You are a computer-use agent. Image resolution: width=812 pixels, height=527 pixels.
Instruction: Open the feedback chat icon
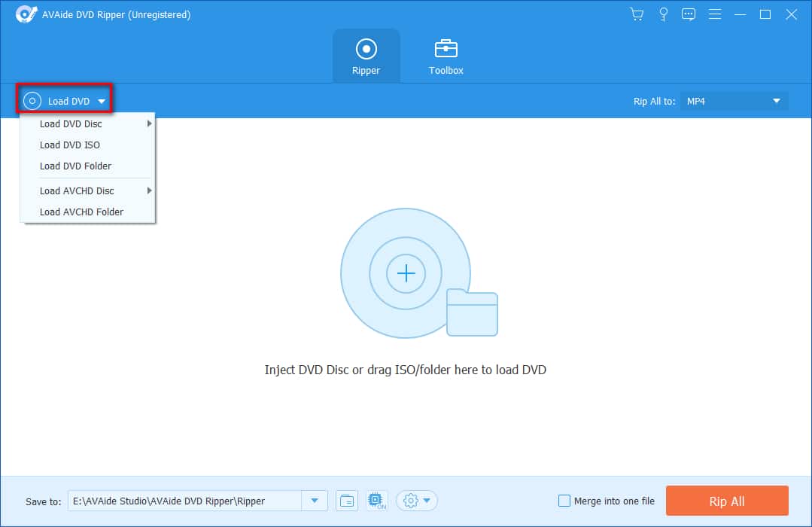point(688,14)
